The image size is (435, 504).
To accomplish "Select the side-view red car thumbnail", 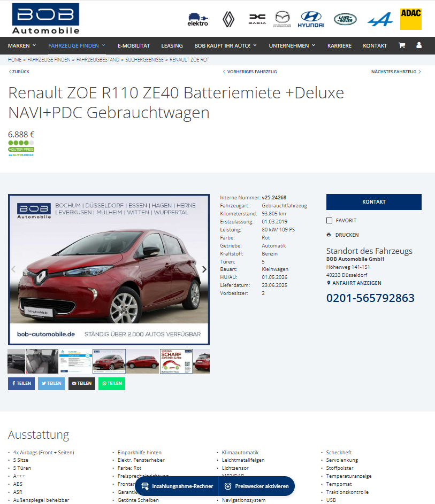I will [x=142, y=361].
